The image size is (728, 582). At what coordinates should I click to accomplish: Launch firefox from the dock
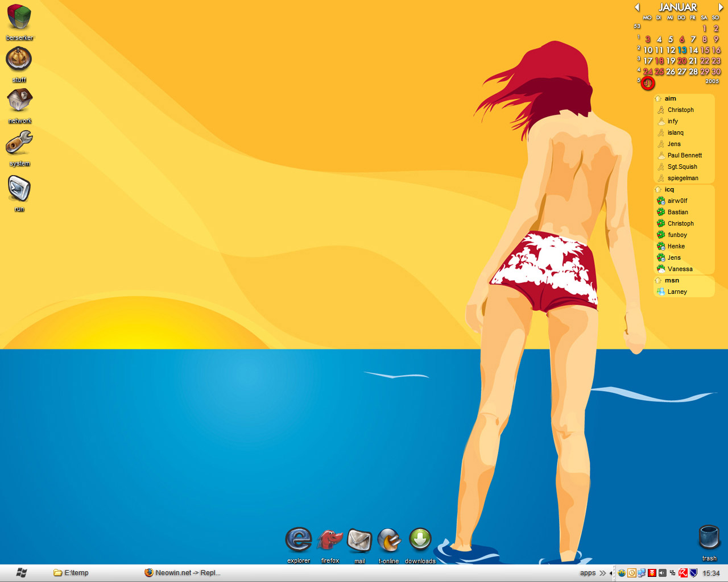[x=330, y=540]
